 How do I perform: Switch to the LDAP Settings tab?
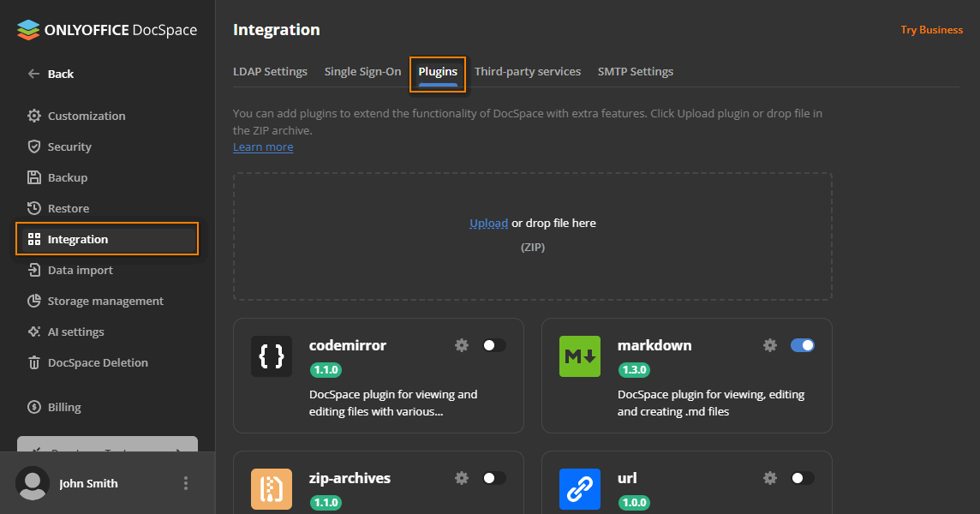pos(270,71)
